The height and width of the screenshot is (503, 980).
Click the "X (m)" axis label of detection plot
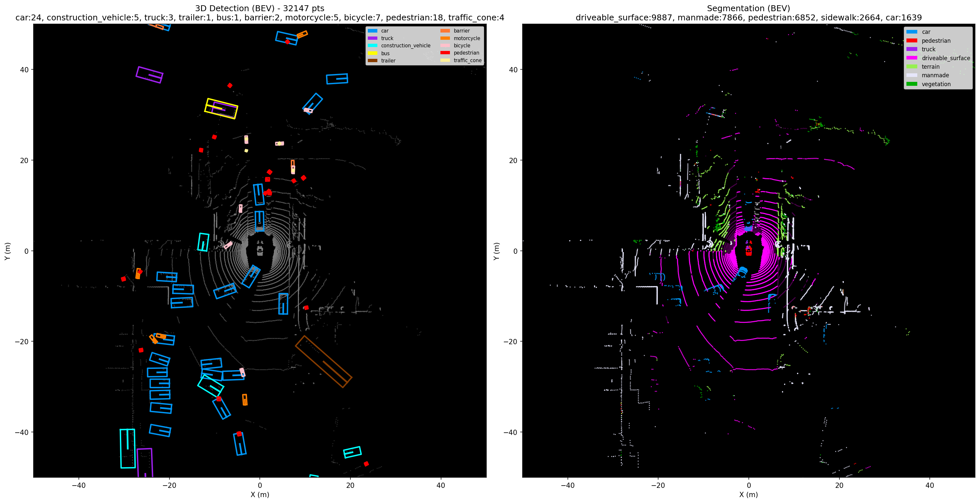(x=259, y=495)
